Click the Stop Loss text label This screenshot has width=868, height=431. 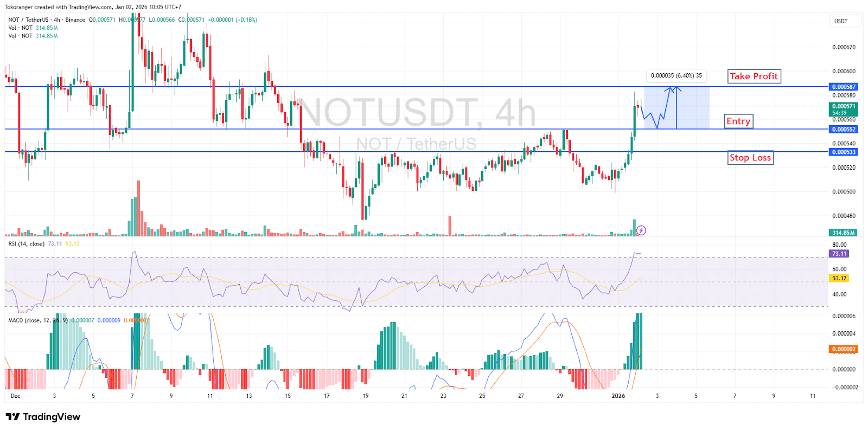[750, 158]
